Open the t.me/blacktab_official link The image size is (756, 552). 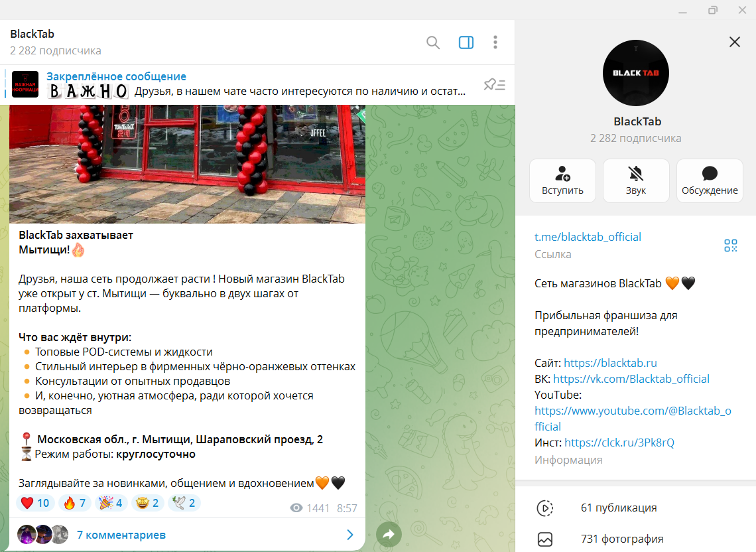point(588,237)
